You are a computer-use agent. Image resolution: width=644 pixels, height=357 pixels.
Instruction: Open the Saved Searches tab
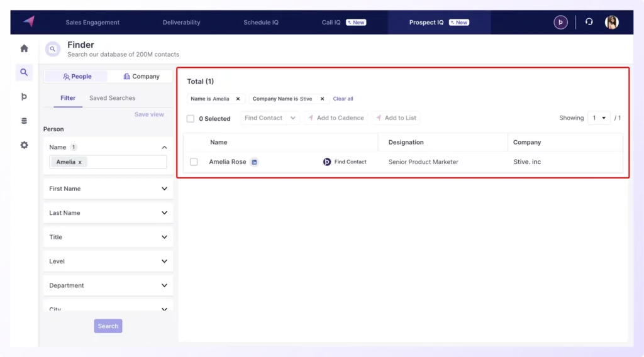click(112, 98)
